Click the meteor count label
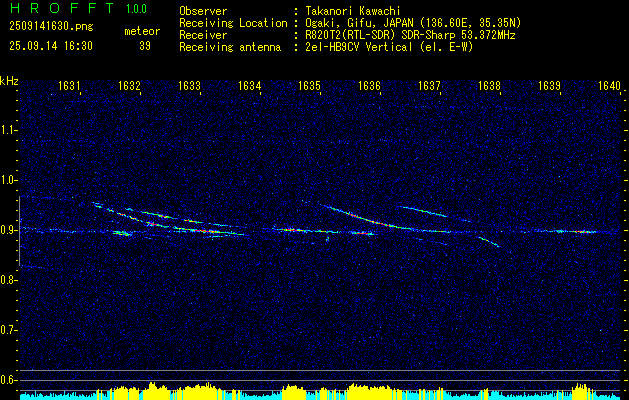 (x=142, y=31)
